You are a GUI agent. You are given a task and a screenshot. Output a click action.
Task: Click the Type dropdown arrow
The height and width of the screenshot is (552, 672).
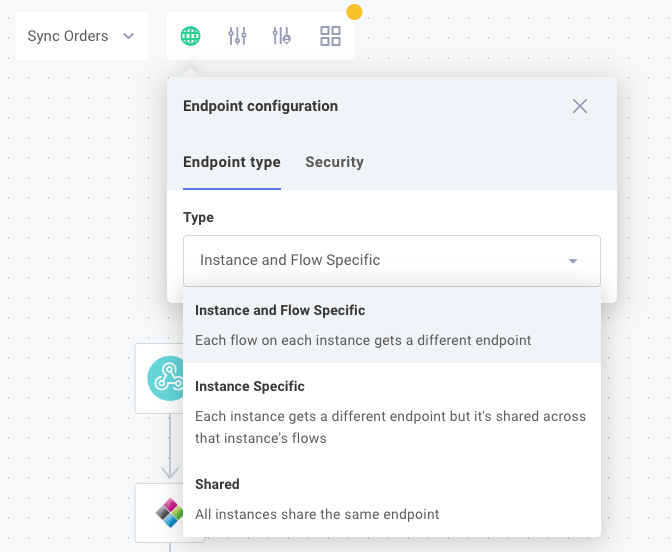point(573,261)
